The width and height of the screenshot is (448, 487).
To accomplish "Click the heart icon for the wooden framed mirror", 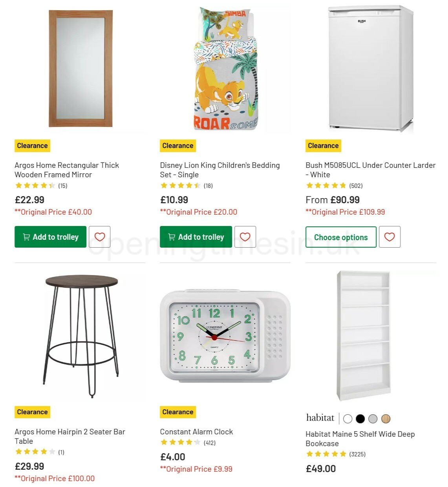I will (100, 237).
